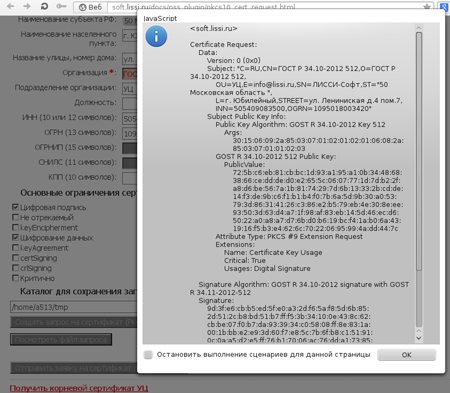Click the key icon in the browser toolbar
The width and height of the screenshot is (450, 393).
tap(61, 6)
